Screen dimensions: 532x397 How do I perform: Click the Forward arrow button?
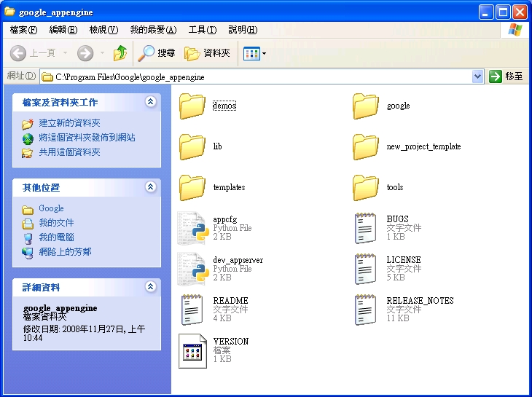click(x=85, y=53)
